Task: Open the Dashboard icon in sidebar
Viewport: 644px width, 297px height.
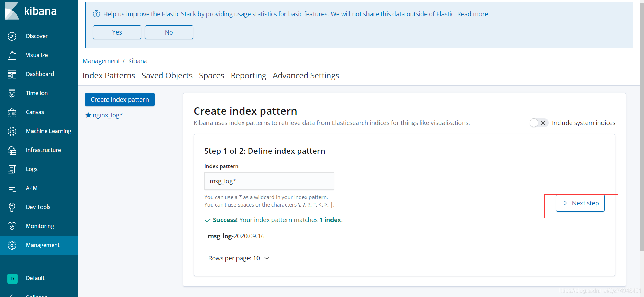Action: coord(12,74)
